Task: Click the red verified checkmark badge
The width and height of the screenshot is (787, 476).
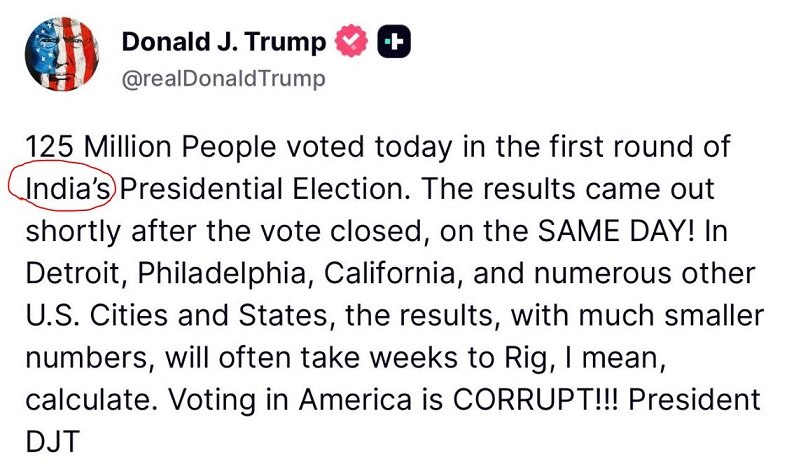Action: [x=352, y=41]
